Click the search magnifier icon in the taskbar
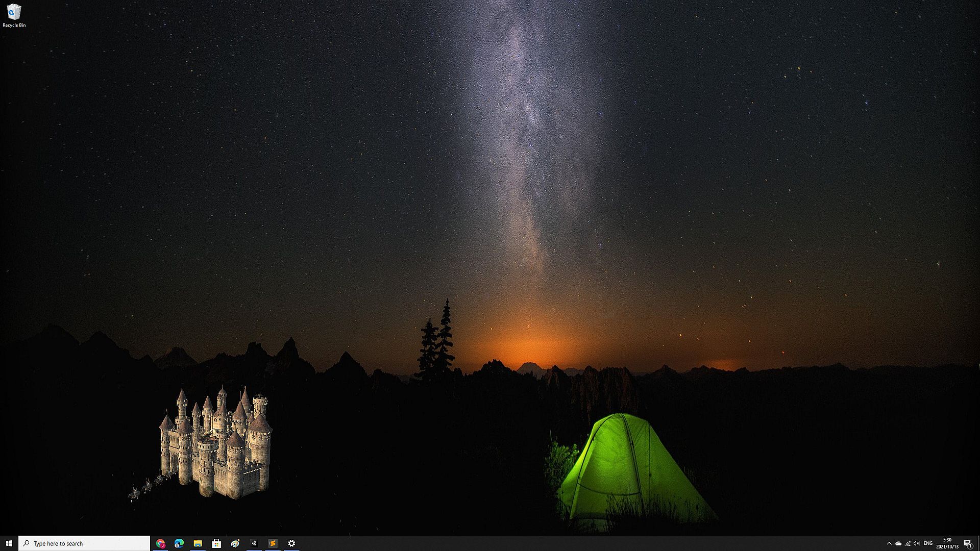 click(x=27, y=543)
